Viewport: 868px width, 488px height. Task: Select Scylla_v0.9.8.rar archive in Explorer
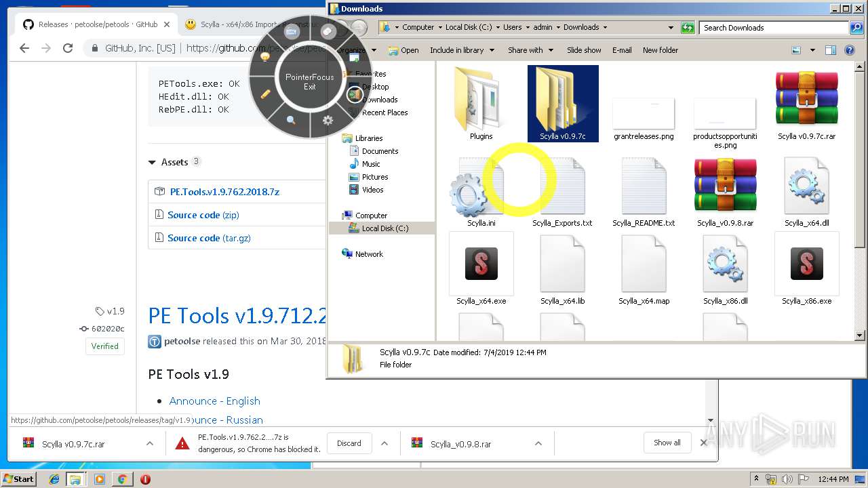click(725, 192)
